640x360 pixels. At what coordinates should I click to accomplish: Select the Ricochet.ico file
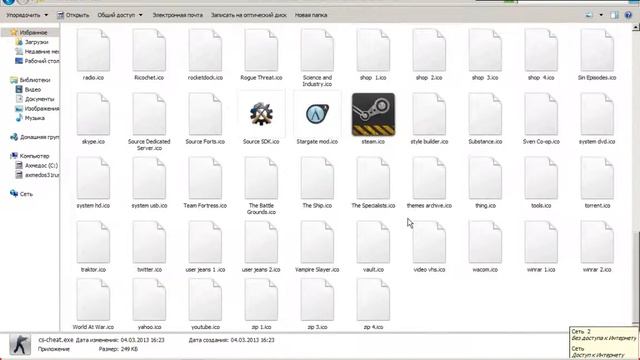(x=149, y=54)
